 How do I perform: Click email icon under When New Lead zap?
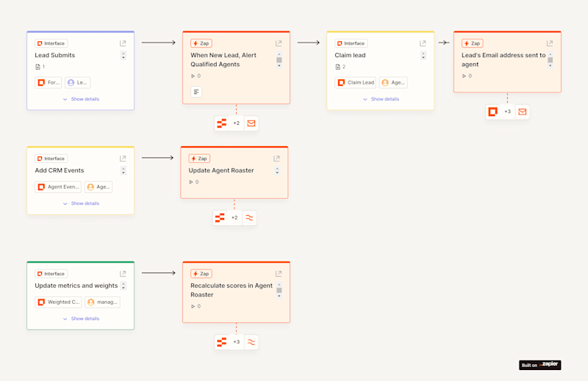(x=251, y=123)
